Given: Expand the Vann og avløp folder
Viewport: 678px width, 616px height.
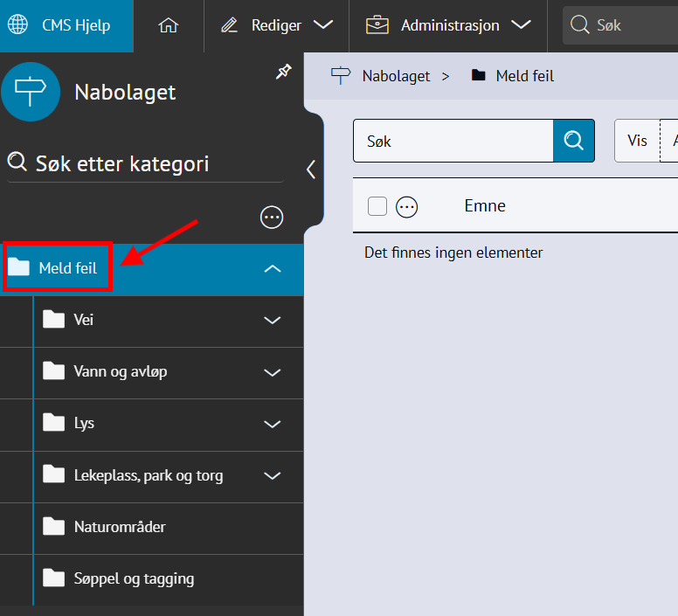Looking at the screenshot, I should click(x=273, y=372).
